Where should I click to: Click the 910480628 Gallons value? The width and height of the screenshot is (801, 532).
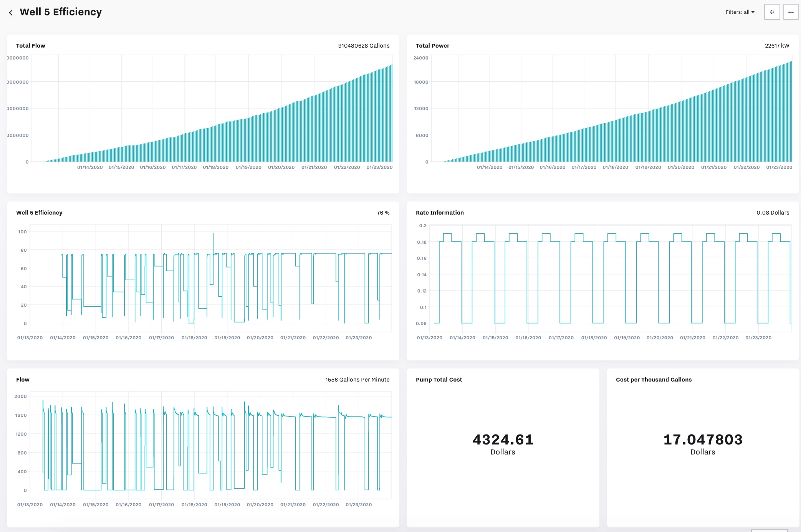point(364,45)
